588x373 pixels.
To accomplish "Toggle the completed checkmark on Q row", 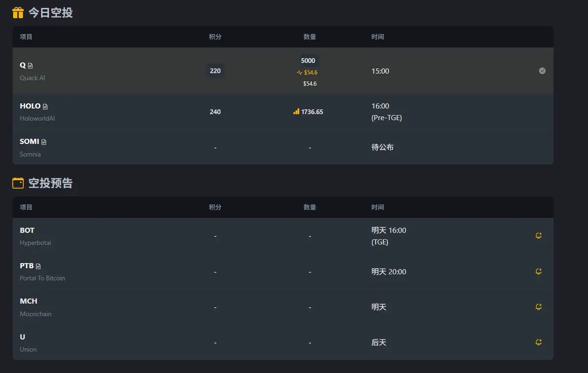I will (x=542, y=70).
